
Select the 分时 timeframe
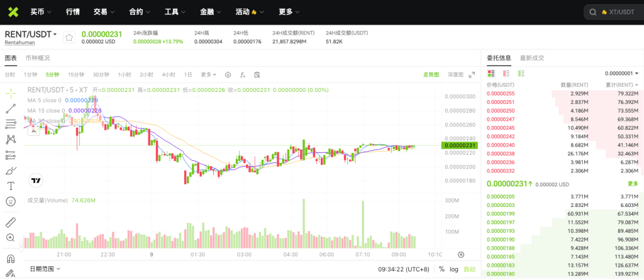point(10,74)
